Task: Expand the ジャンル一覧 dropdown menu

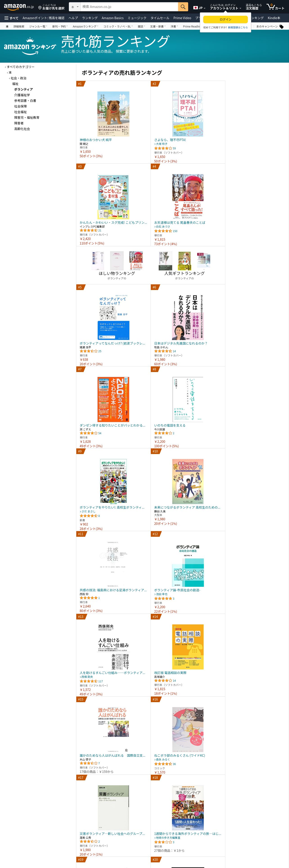Action: [39, 27]
